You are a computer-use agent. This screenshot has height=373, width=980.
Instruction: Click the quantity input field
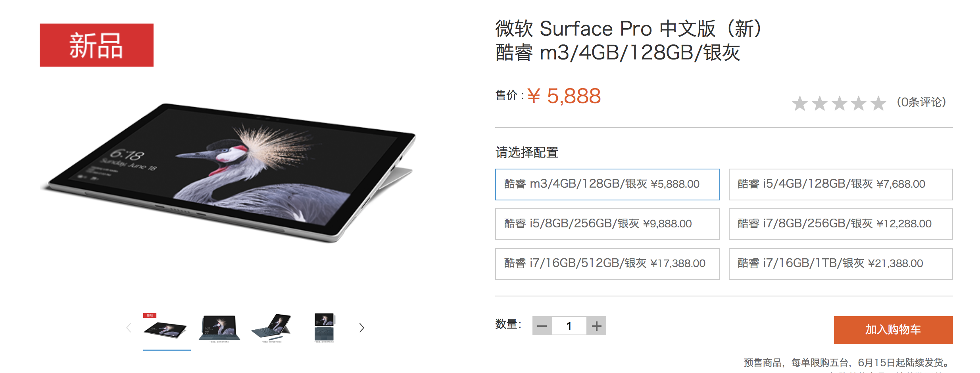click(569, 326)
